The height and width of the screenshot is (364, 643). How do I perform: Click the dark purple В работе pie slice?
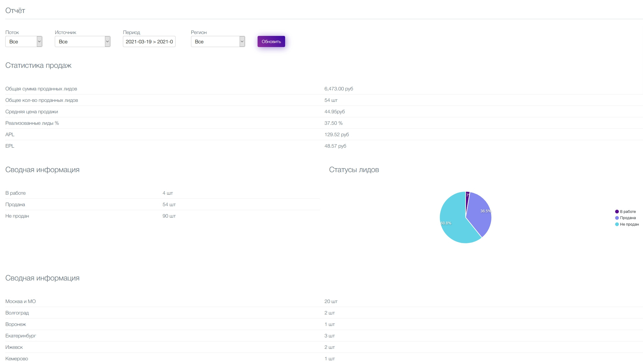tap(467, 198)
